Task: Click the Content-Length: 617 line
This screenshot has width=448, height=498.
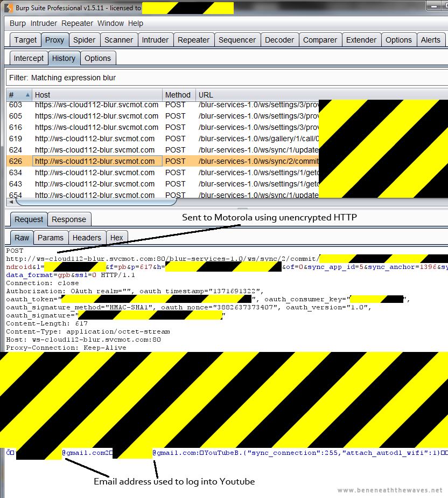Action: point(47,323)
